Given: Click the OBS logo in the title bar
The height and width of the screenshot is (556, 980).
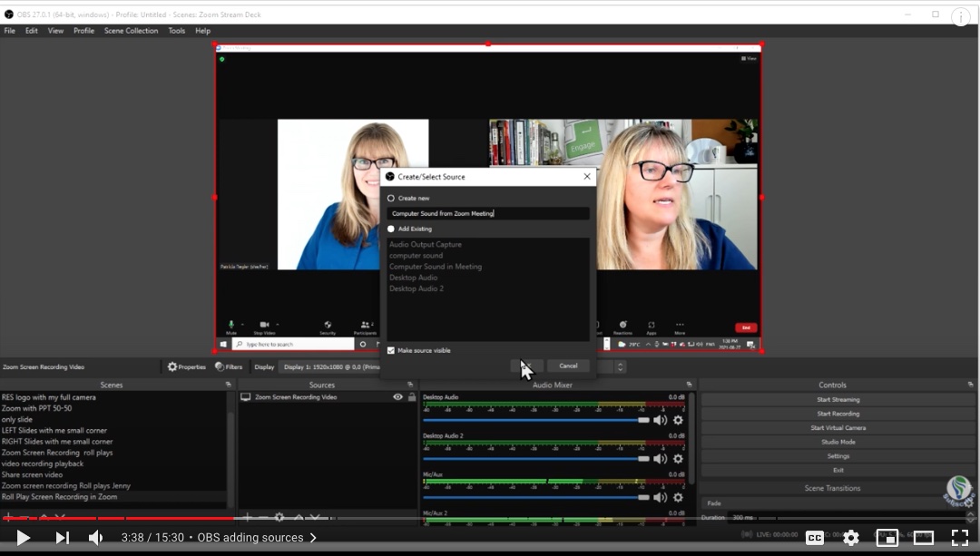Looking at the screenshot, I should point(9,15).
